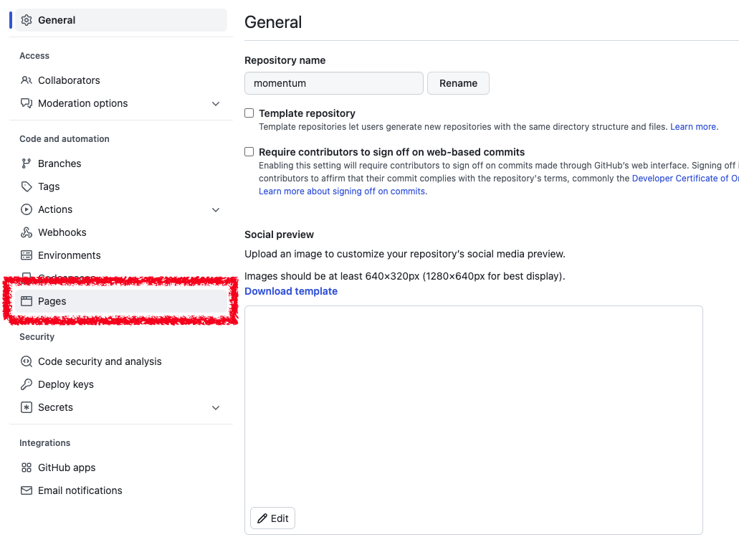Open Learn more about signing off on commits
This screenshot has height=560, width=739.
[x=342, y=191]
